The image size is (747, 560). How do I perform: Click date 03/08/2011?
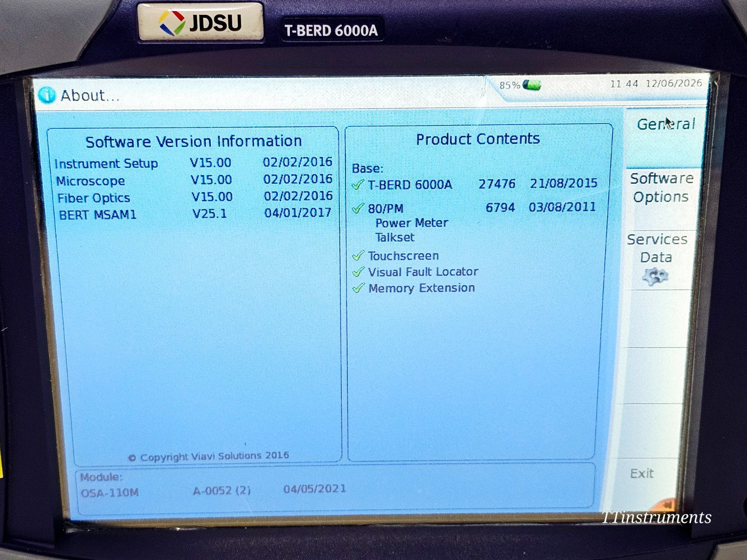(562, 207)
